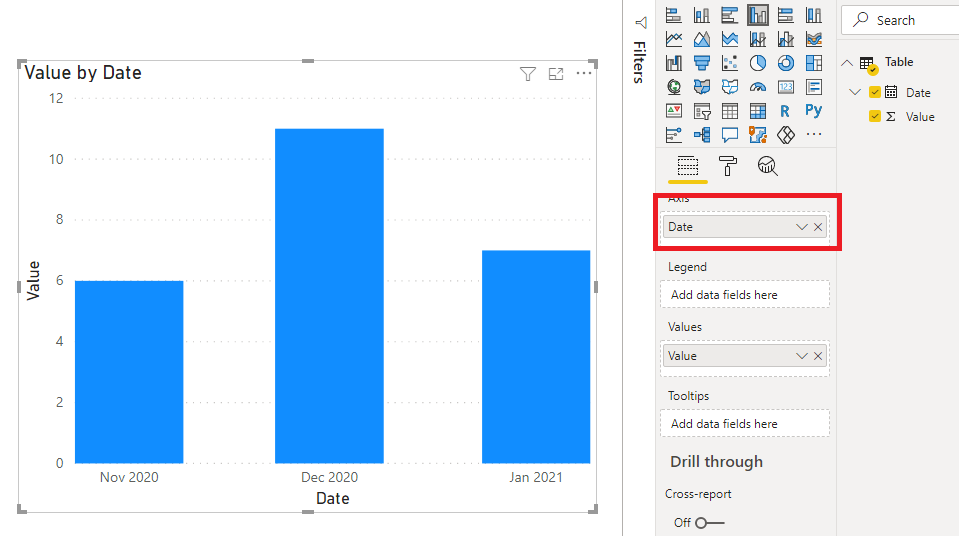Select the ribbon chart visual
Viewport: 959px width, 536px height.
click(x=813, y=39)
